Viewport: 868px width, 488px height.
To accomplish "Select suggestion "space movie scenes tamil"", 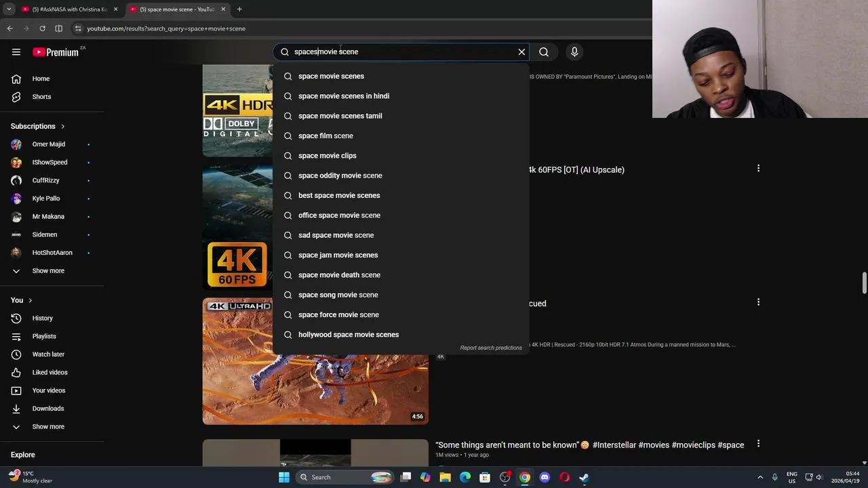I will (x=401, y=116).
